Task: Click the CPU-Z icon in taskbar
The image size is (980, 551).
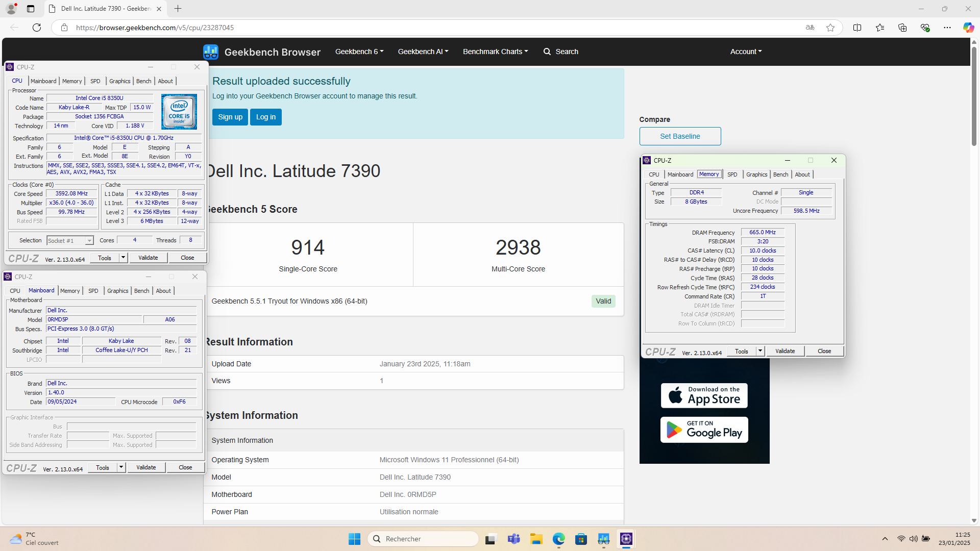Action: pos(626,539)
